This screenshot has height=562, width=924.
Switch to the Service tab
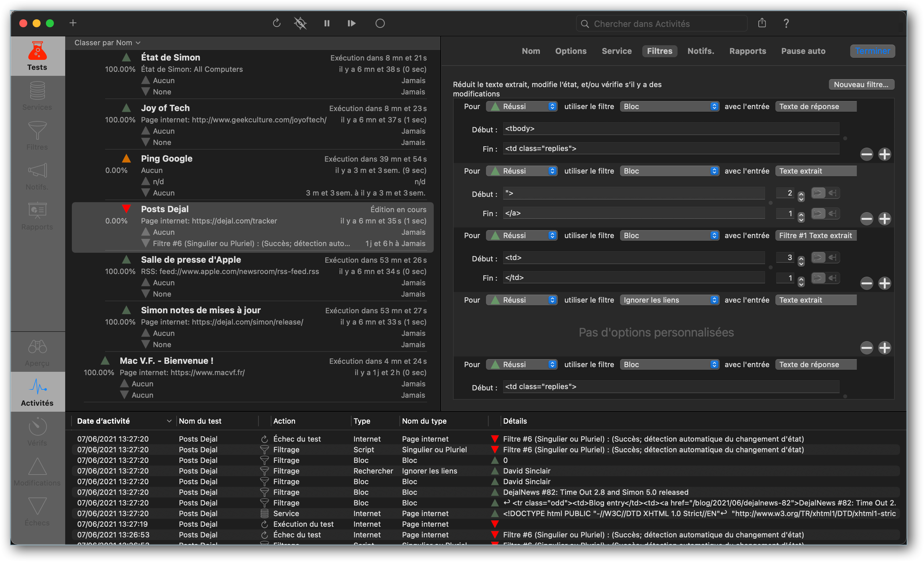coord(617,51)
